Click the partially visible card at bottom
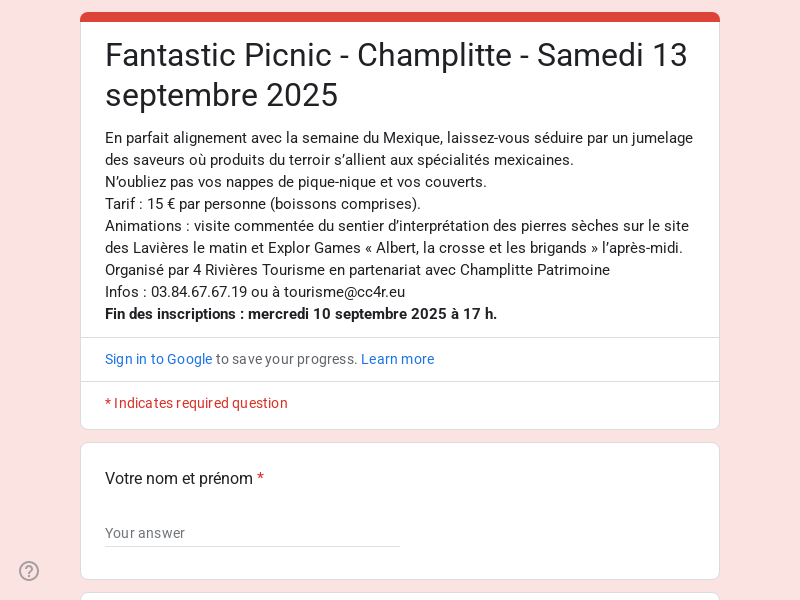The width and height of the screenshot is (800, 600). click(400, 596)
